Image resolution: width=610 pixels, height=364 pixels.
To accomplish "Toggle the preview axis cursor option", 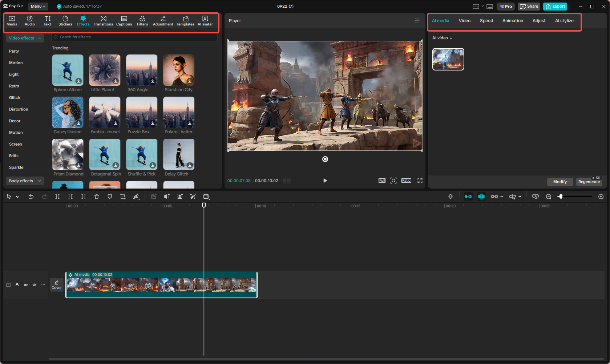I will [x=513, y=197].
